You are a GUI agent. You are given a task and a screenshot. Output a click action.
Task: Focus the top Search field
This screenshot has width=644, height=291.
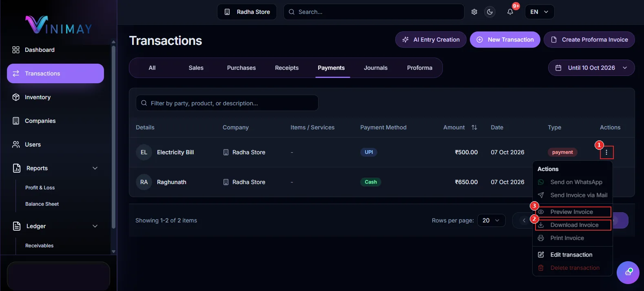click(374, 12)
